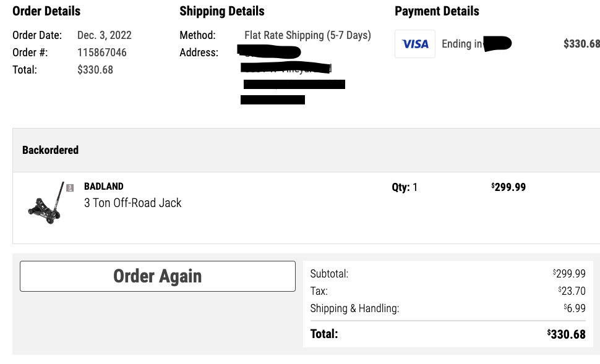
Task: Select the Flat Rate Shipping method text
Action: [307, 35]
